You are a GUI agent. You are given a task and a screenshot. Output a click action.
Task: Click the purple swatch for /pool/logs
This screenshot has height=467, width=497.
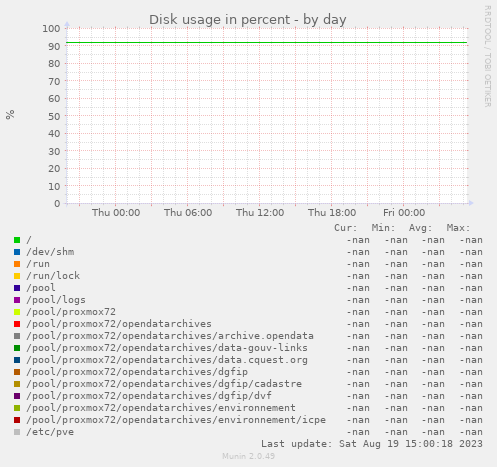pyautogui.click(x=17, y=300)
